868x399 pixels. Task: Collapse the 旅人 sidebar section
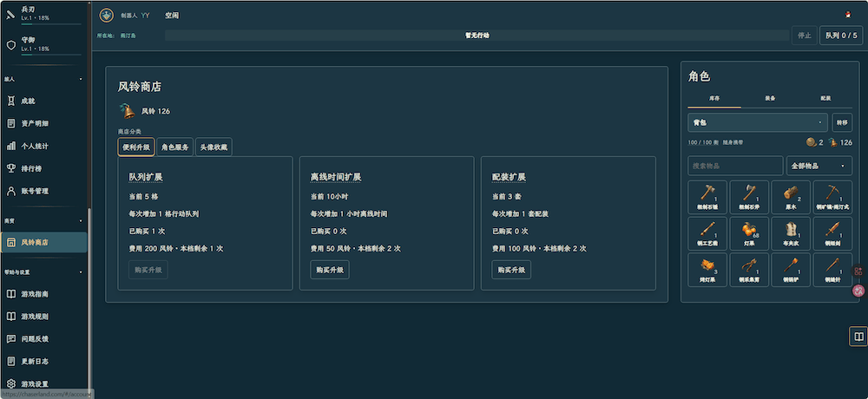[43, 79]
